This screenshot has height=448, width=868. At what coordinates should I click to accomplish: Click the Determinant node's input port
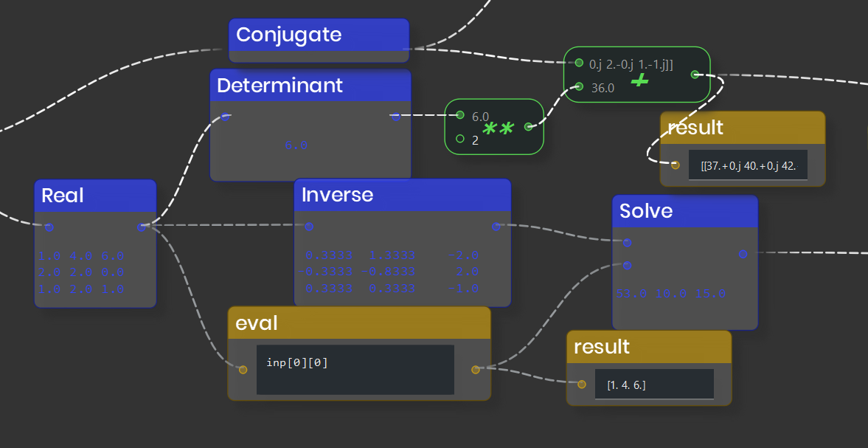click(x=226, y=116)
